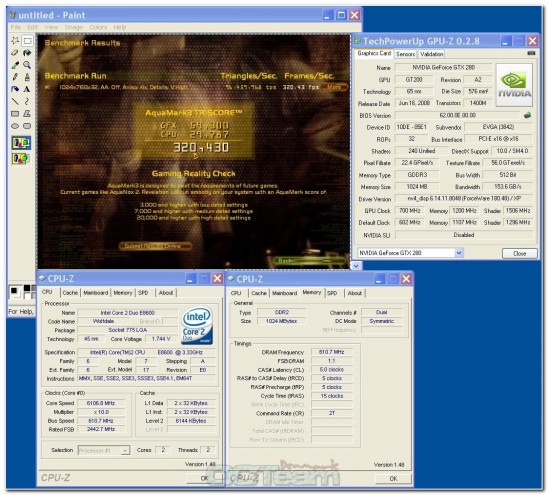The width and height of the screenshot is (548, 495).
Task: Click the GPU Clock value 700 MHz
Action: [x=410, y=210]
